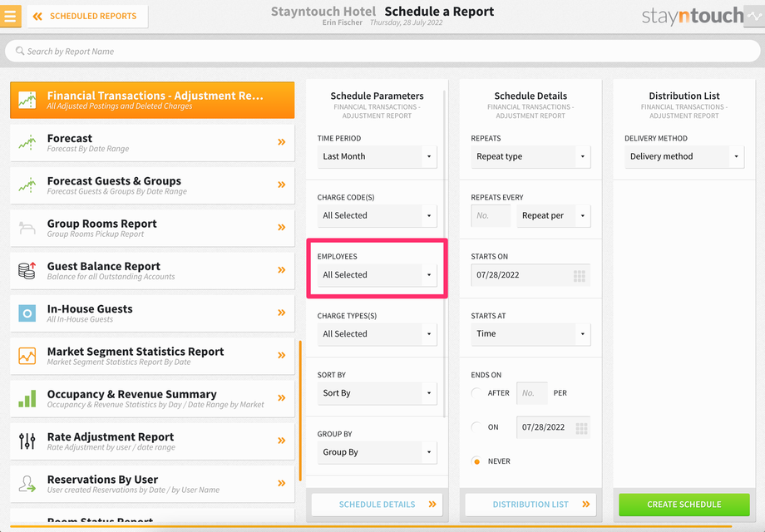The width and height of the screenshot is (765, 532).
Task: Select Financial Transactions Adjustment Report item
Action: pyautogui.click(x=152, y=100)
